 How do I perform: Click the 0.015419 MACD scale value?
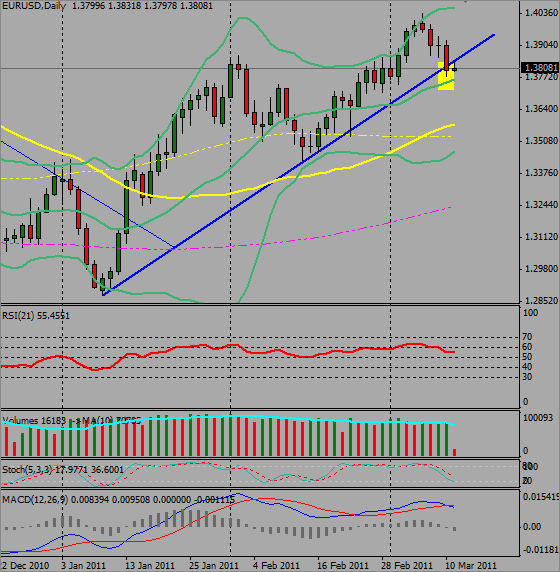pos(541,497)
